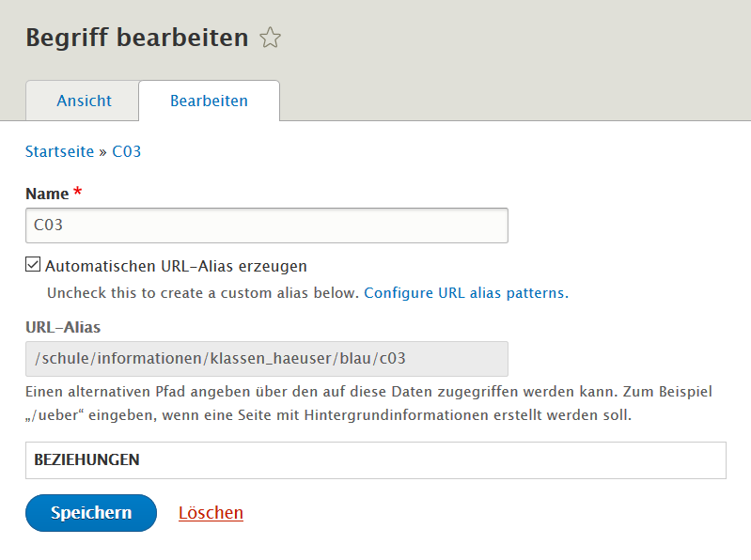Open the Configure URL alias patterns link
Image resolution: width=751 pixels, height=560 pixels.
click(x=465, y=292)
